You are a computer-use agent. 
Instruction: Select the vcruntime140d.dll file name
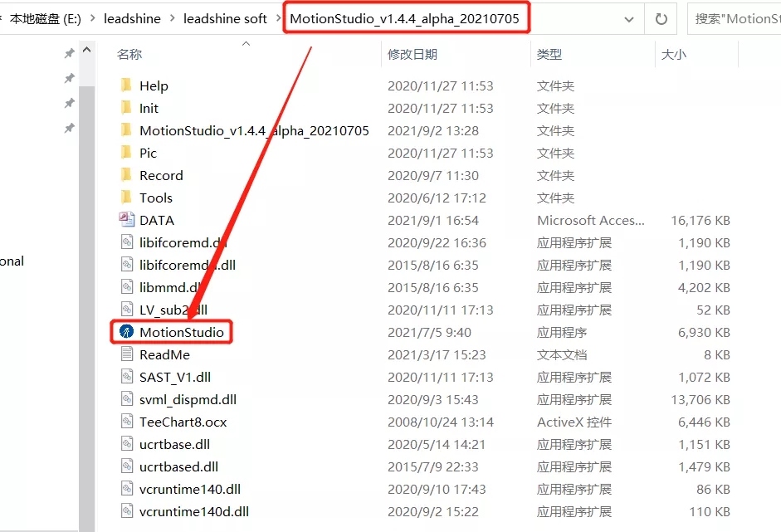[194, 511]
